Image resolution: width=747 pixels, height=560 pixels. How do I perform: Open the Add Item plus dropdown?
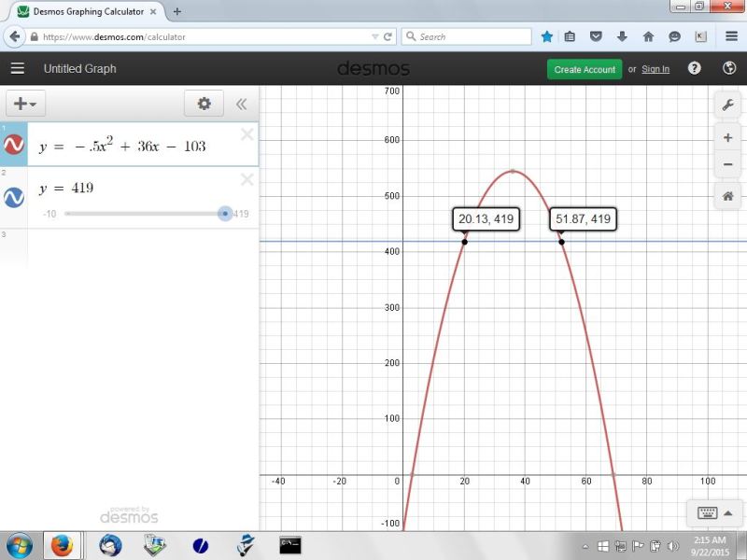click(26, 104)
